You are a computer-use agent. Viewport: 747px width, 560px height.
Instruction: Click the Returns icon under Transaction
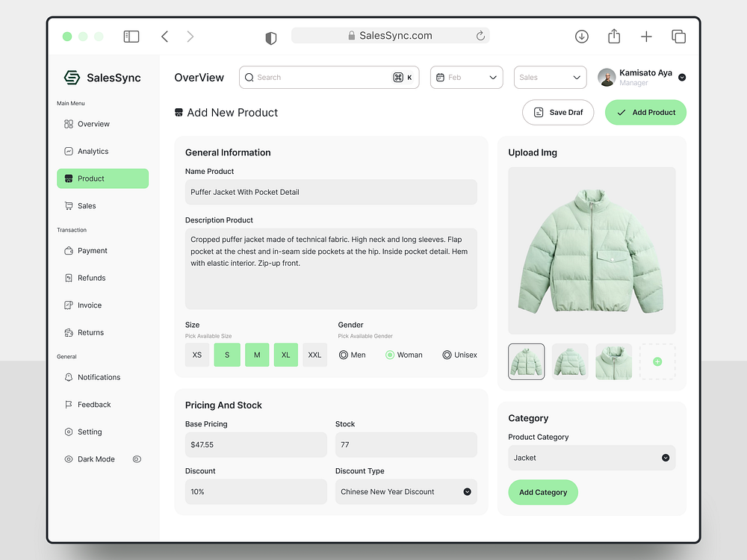(67, 332)
